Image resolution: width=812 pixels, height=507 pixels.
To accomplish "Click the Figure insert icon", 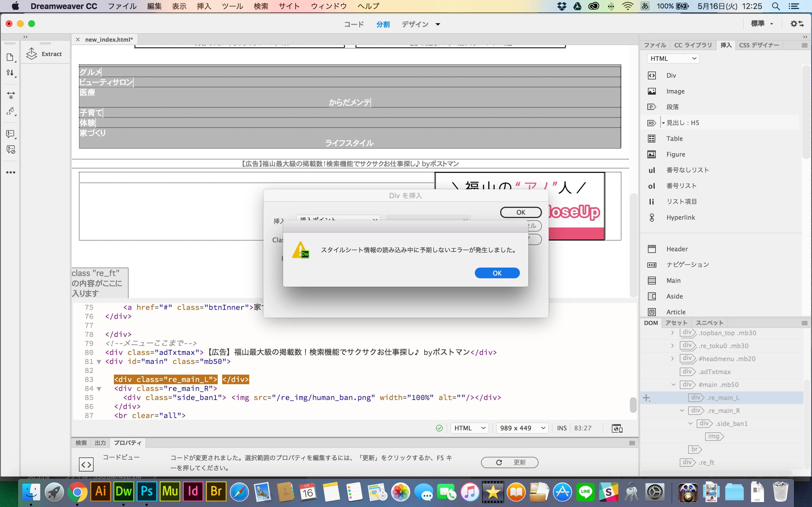I will 652,154.
